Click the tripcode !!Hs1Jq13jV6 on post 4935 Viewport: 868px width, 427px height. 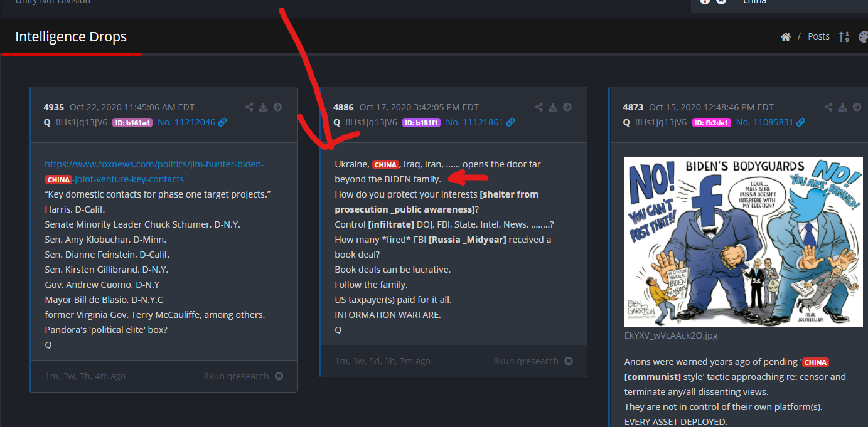tap(82, 122)
